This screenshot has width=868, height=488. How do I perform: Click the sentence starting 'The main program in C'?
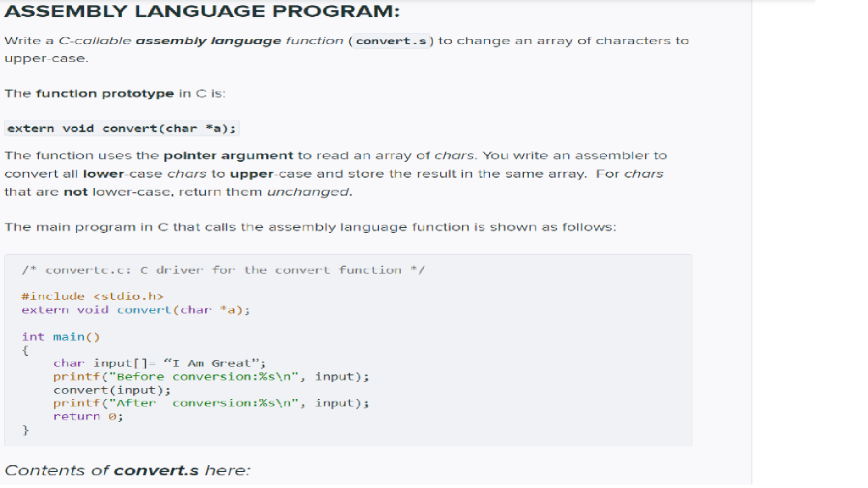point(310,227)
